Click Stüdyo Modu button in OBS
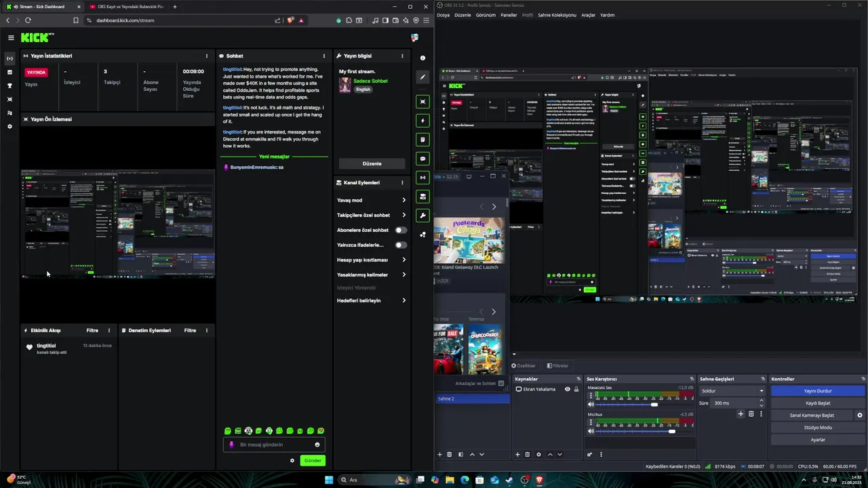 click(x=818, y=428)
